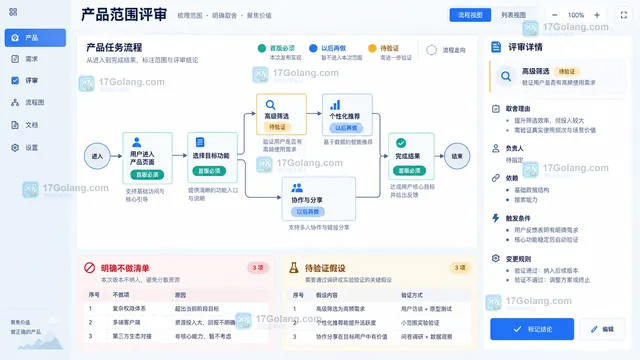Image resolution: width=640 pixels, height=360 pixels.
Task: Click the minus zoom-out button
Action: click(554, 15)
